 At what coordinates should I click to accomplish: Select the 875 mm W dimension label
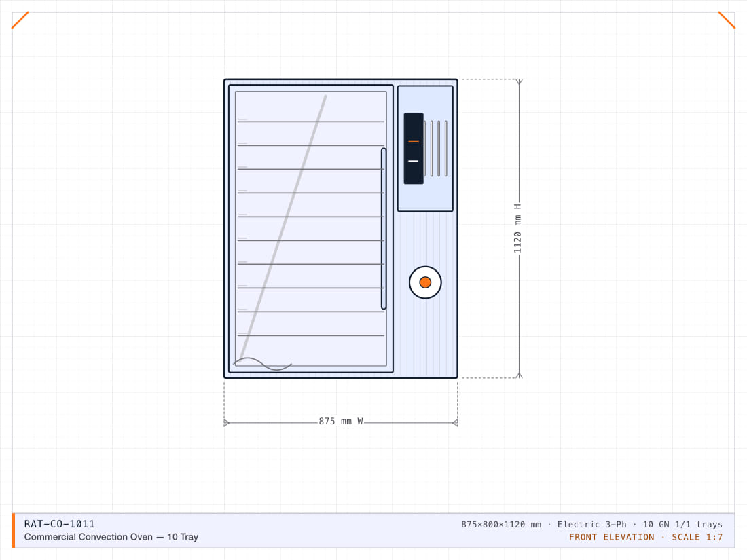(341, 422)
